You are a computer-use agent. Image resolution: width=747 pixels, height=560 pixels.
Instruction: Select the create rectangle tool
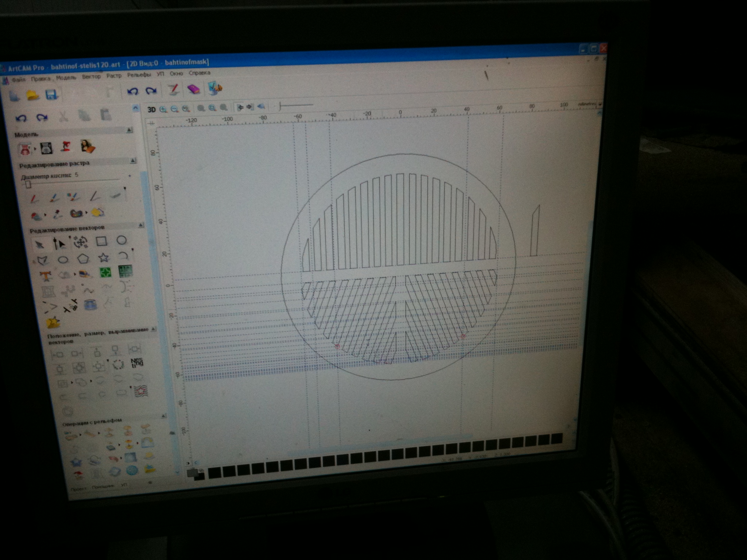101,241
